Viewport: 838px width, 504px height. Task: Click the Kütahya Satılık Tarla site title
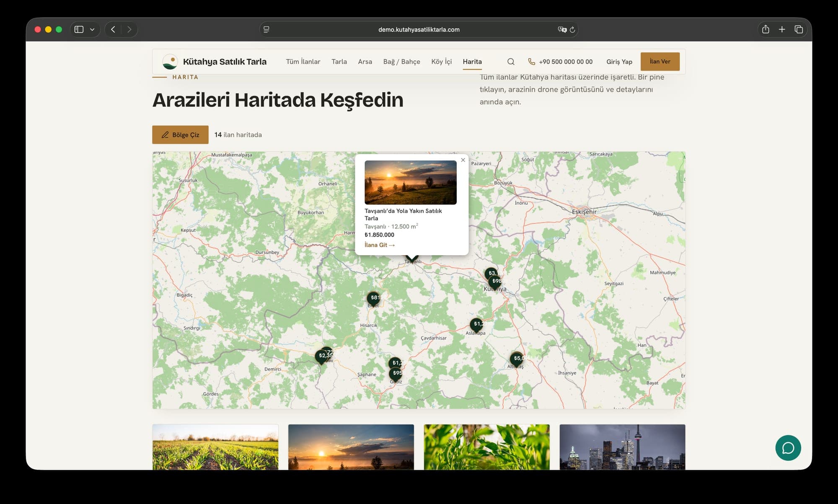click(x=225, y=62)
